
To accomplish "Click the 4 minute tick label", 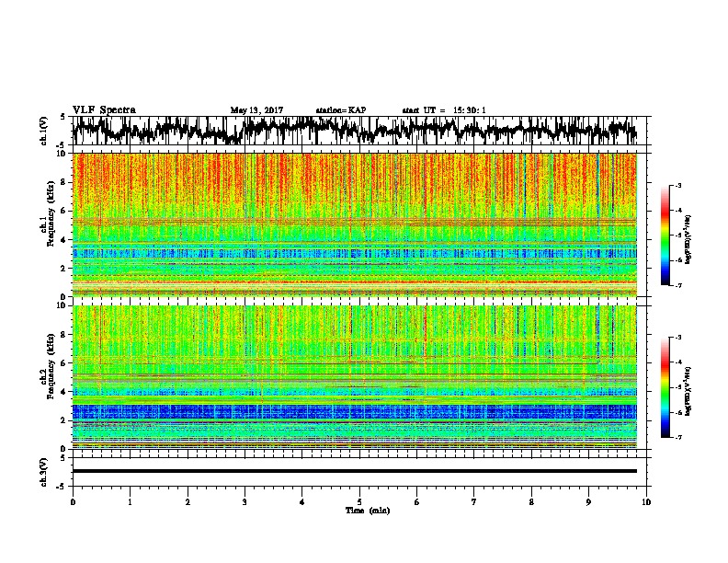I will point(302,502).
